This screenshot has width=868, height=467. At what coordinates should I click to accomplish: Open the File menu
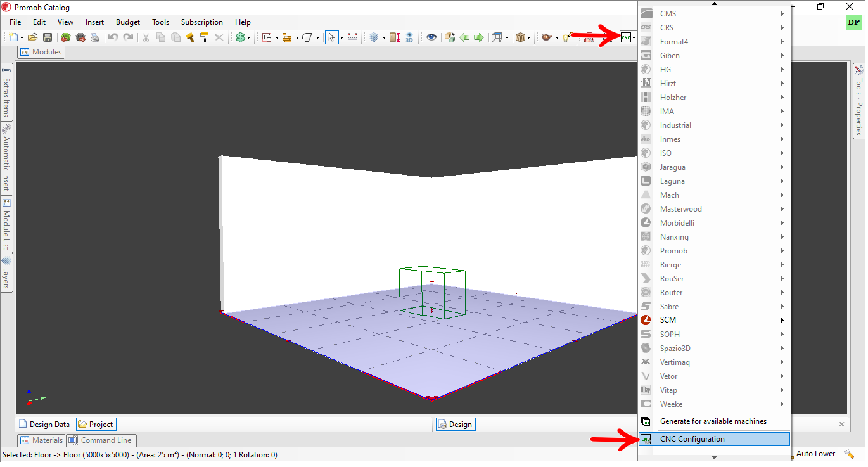15,22
